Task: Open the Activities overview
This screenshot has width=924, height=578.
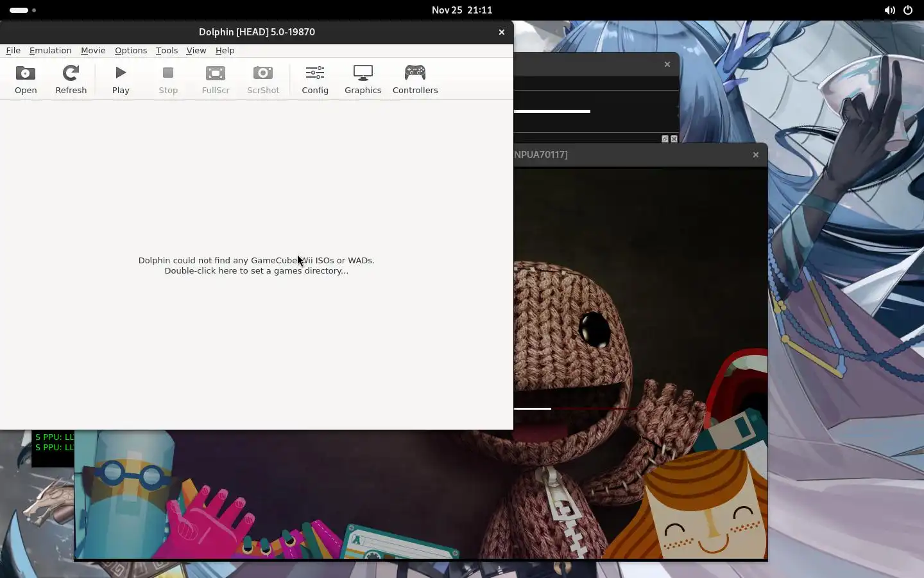Action: (22, 10)
